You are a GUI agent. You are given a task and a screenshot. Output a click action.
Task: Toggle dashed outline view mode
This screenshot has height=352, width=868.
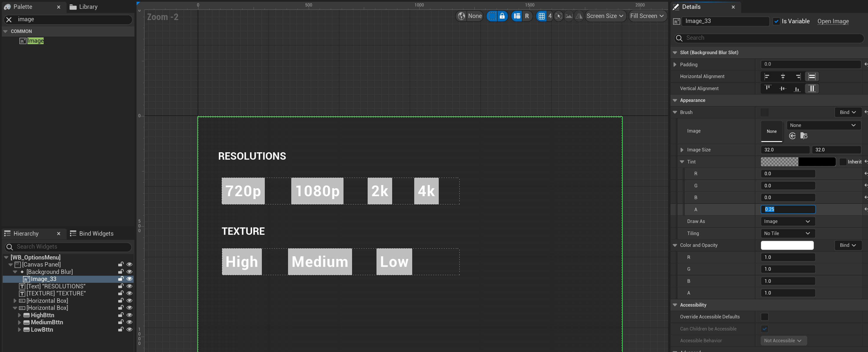(x=492, y=16)
